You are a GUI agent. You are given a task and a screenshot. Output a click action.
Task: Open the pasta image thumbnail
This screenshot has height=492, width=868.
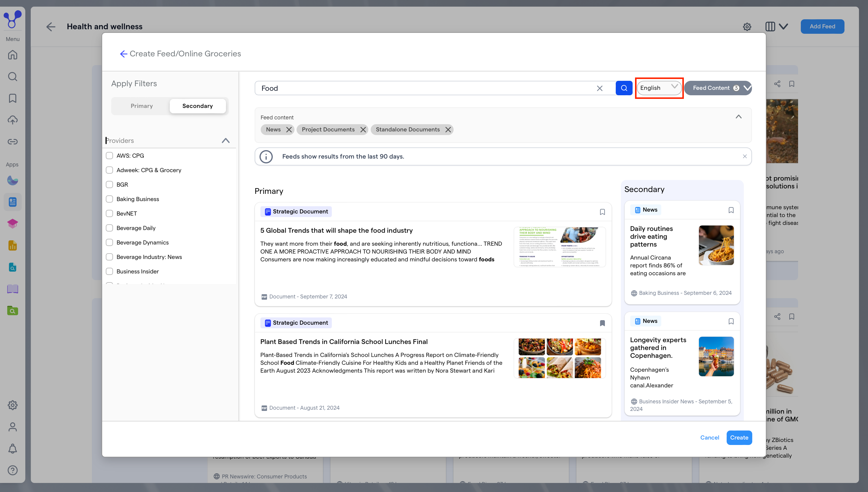(x=716, y=245)
